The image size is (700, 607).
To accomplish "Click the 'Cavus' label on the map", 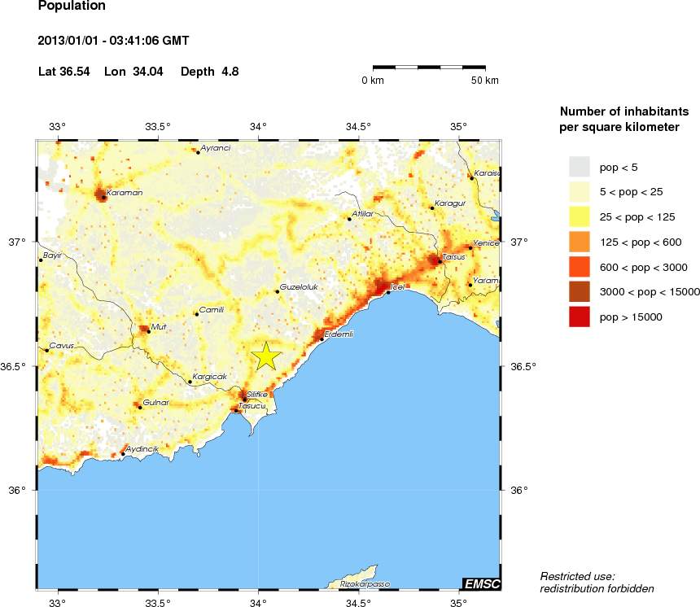I will pyautogui.click(x=62, y=346).
